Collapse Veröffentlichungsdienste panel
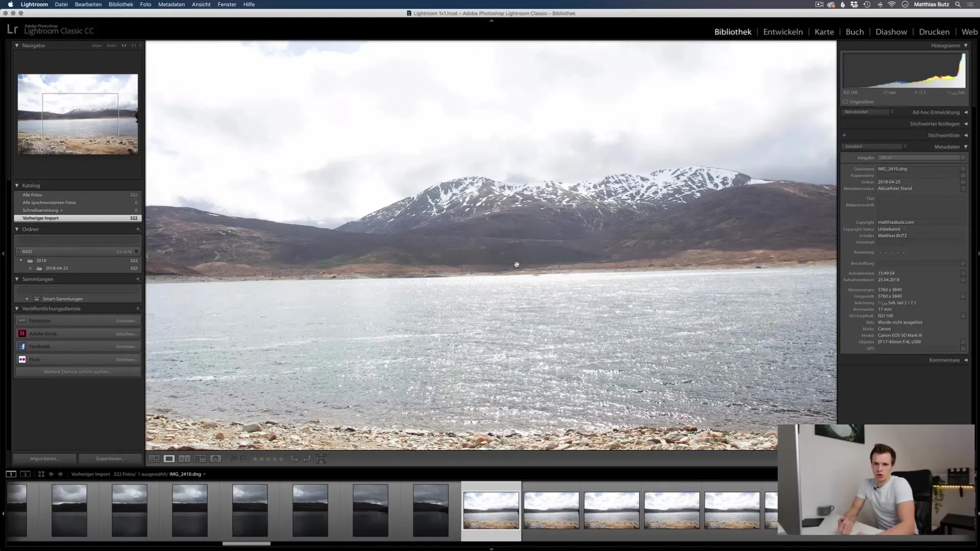Screen dimensions: 980x551 (x=17, y=309)
